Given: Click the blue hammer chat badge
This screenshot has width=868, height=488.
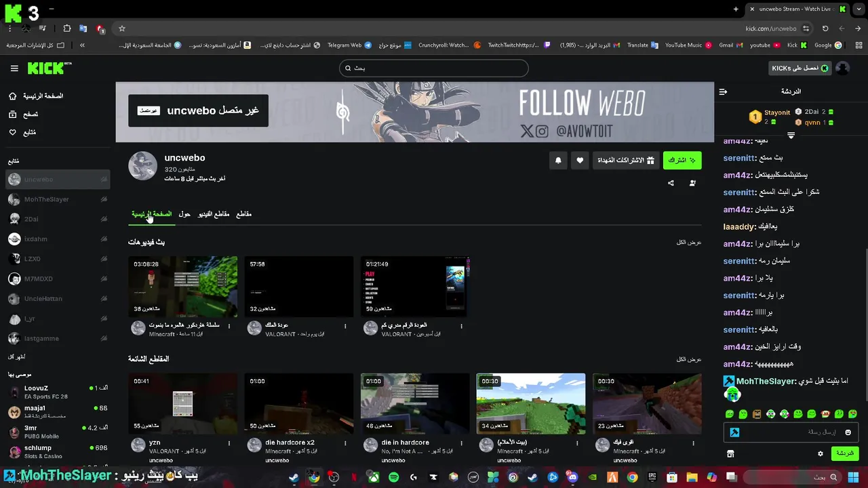Looking at the screenshot, I should pyautogui.click(x=734, y=432).
